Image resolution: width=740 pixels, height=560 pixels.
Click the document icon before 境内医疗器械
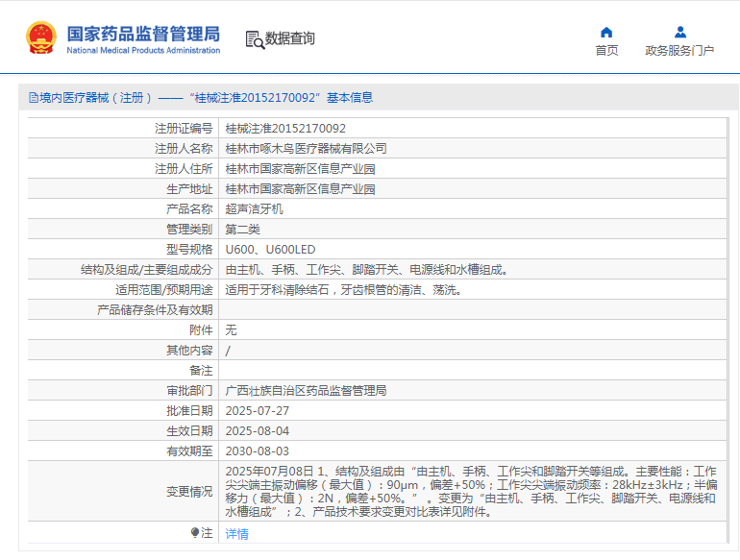point(33,98)
